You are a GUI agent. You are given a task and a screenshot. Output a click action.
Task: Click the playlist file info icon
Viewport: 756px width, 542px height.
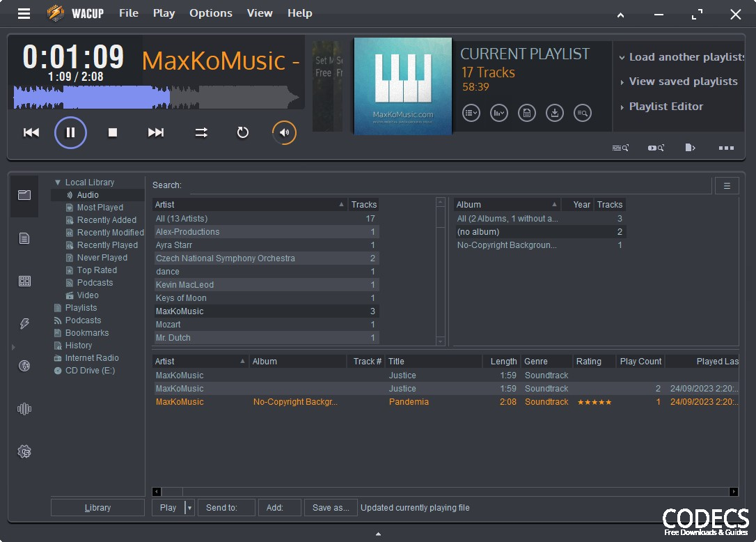tap(526, 113)
